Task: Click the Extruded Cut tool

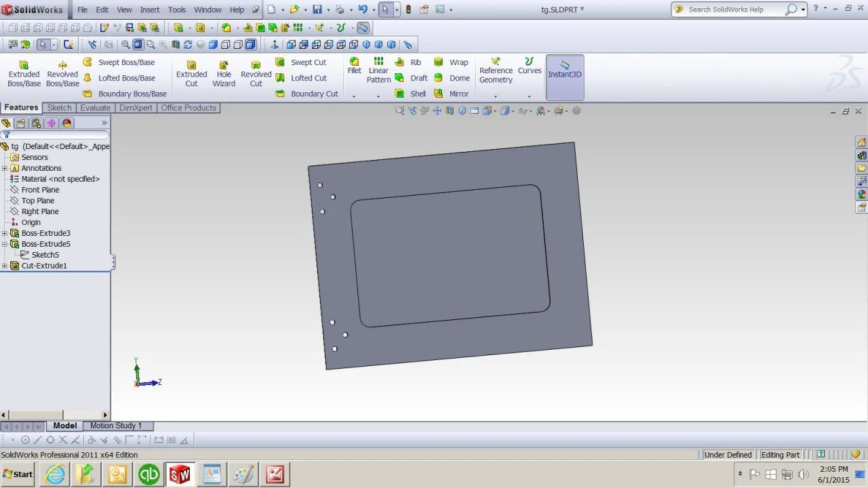Action: 192,74
